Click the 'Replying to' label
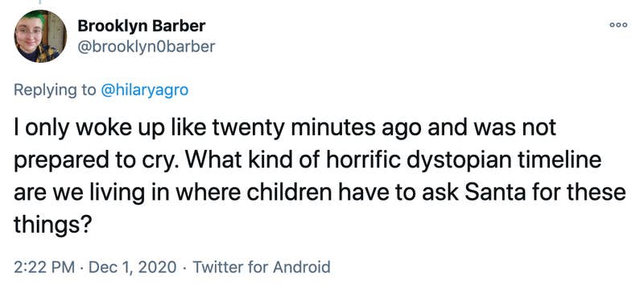This screenshot has width=644, height=290. (55, 90)
